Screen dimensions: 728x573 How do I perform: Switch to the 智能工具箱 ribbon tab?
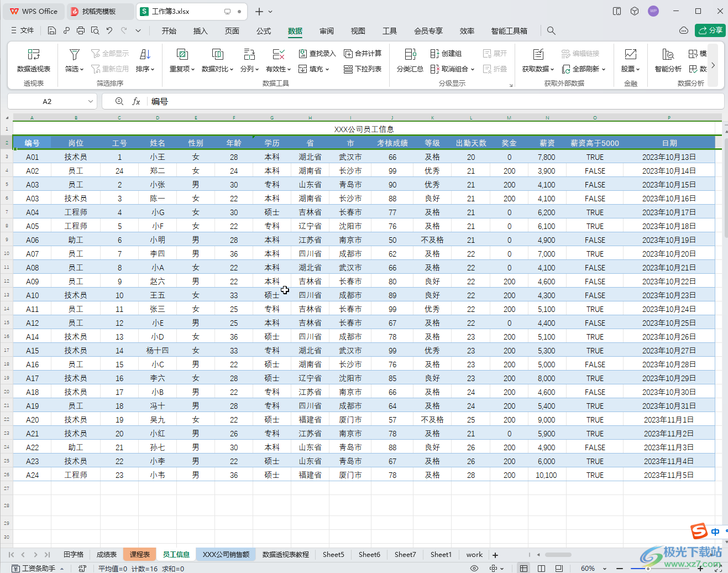[509, 31]
